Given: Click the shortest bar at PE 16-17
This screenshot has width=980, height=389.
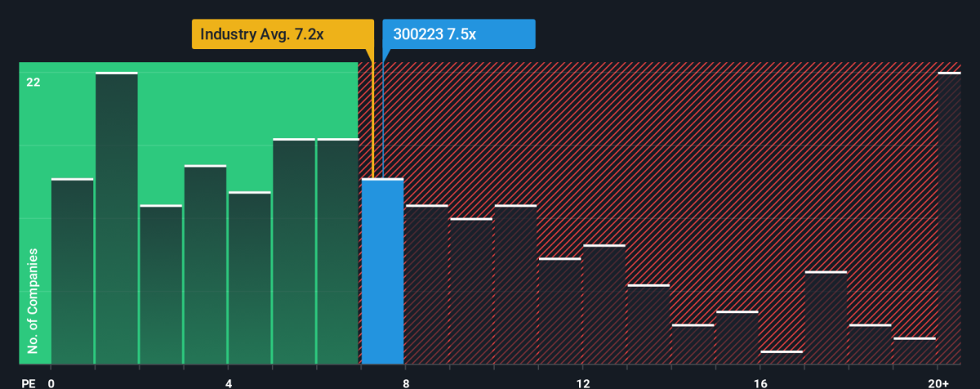Looking at the screenshot, I should click(x=782, y=357).
